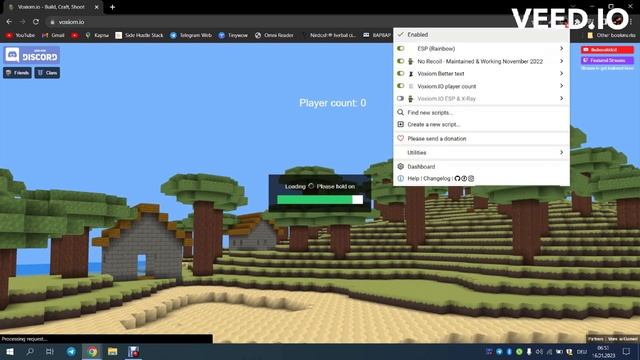The image size is (640, 360).
Task: Click the gear icon beside Dashboard
Action: coord(400,167)
